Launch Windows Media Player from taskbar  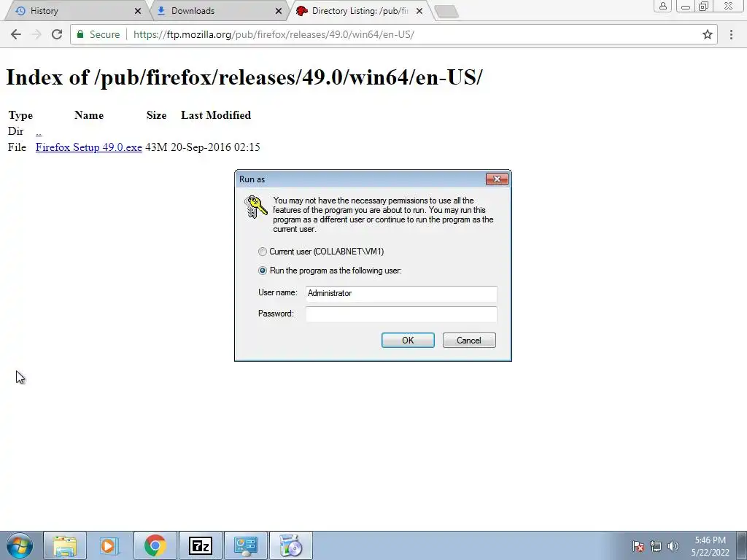[109, 545]
